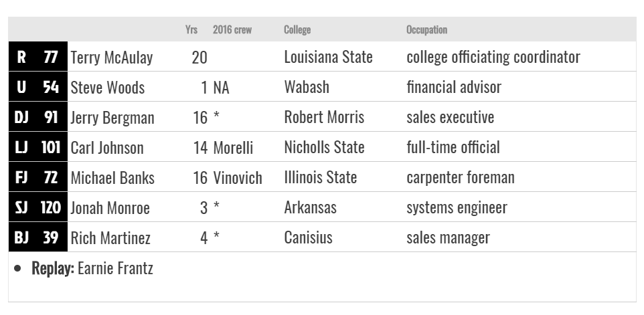Select the FJ 72 position badge
Screen dimensions: 644x315
[37, 177]
